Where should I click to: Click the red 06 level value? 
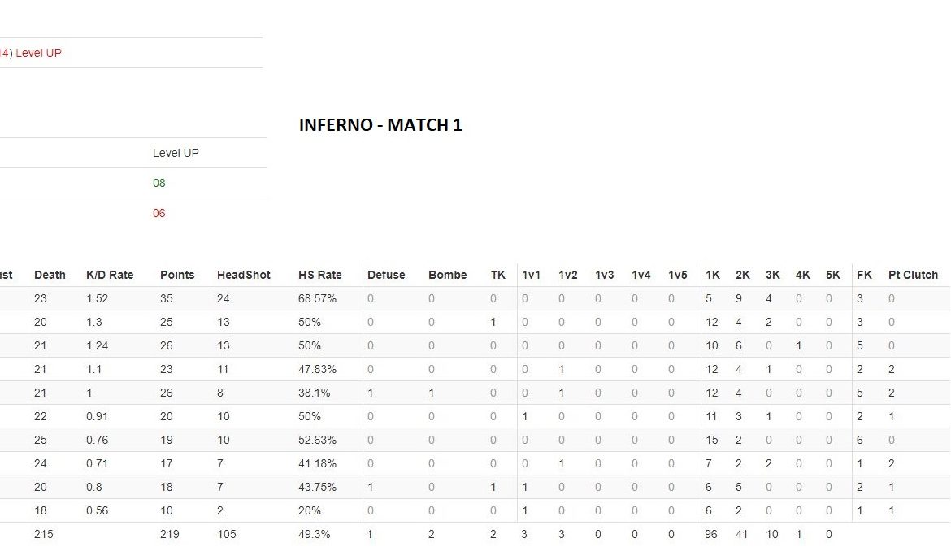tap(159, 213)
